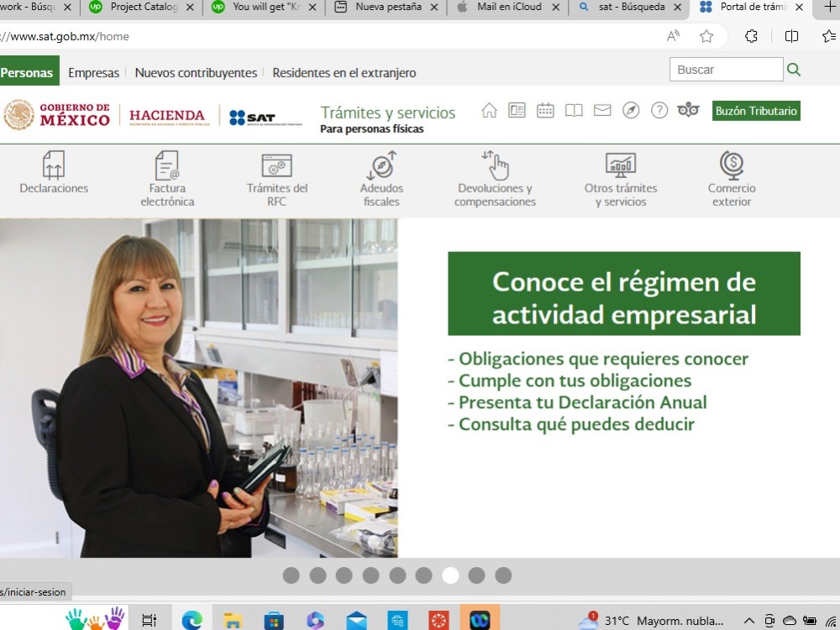
Task: Open browser Extensions puzzle icon
Action: click(751, 36)
